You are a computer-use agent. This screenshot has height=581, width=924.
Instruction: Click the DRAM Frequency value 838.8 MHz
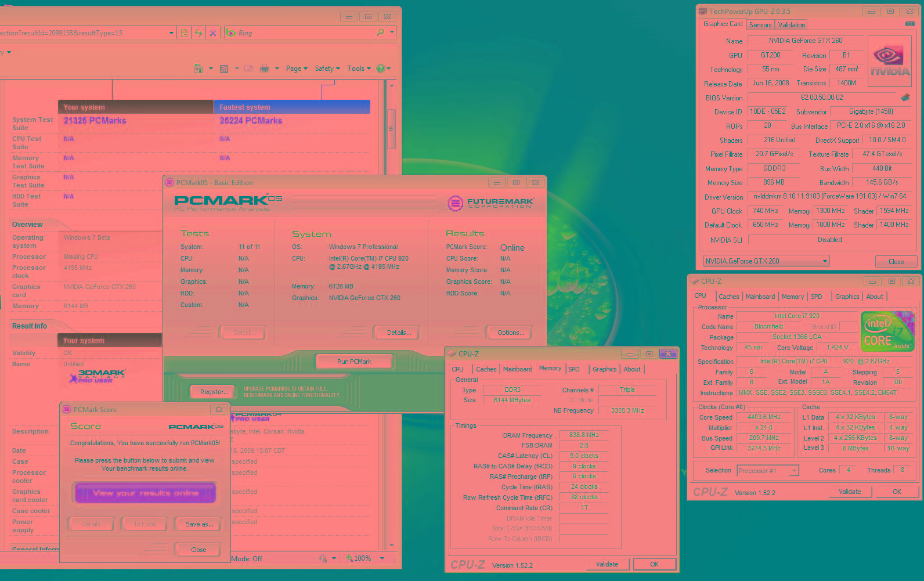(584, 435)
